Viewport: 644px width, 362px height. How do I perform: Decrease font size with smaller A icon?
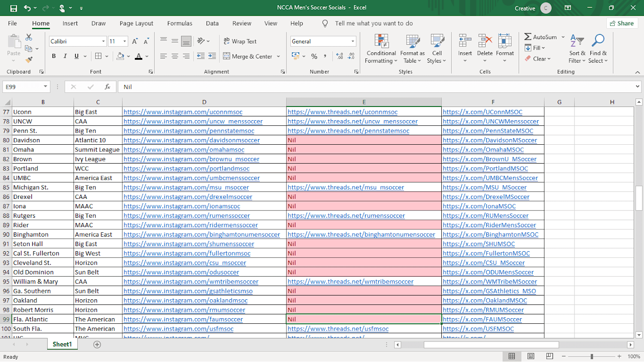click(x=146, y=41)
